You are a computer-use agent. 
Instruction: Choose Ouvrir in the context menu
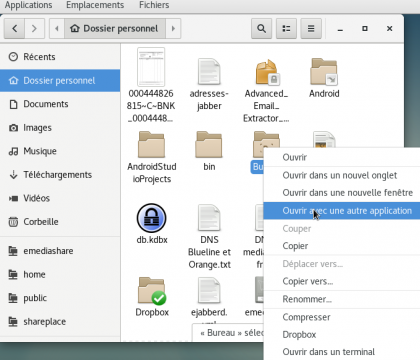[x=342, y=157]
